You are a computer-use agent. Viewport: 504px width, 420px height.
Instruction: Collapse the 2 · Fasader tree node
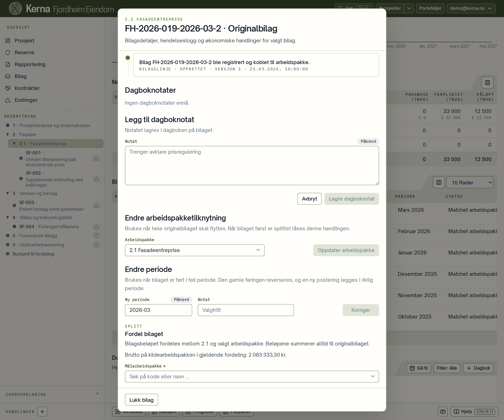pyautogui.click(x=8, y=135)
